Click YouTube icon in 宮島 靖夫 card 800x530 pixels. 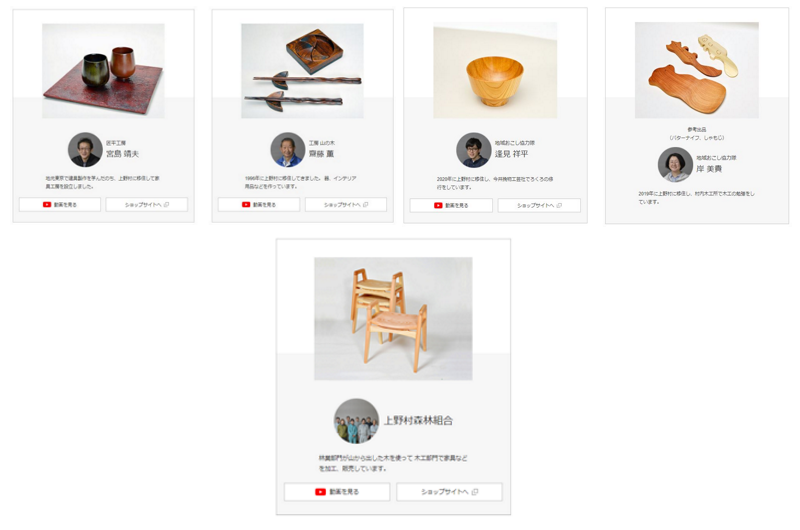[x=47, y=205]
